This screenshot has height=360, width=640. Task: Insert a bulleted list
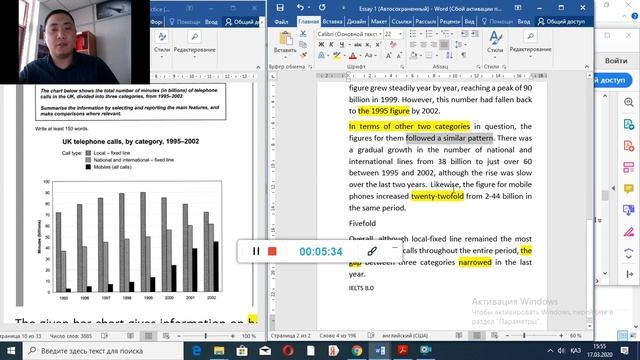pos(413,33)
